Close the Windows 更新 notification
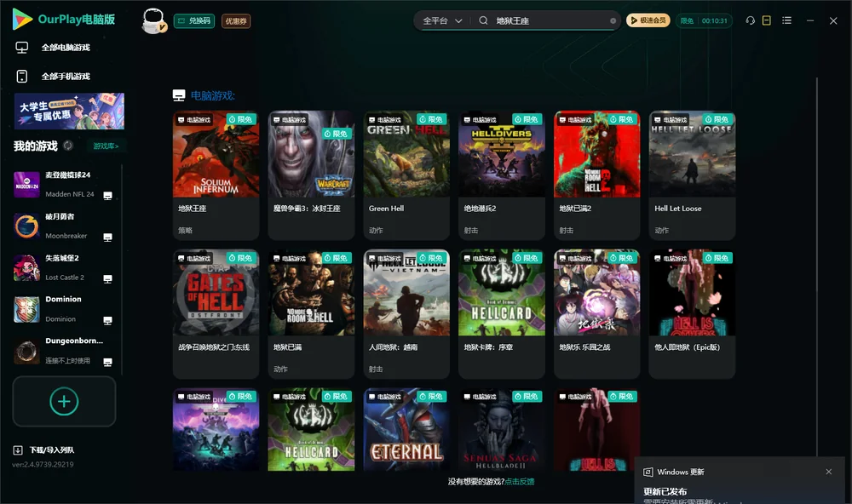Viewport: 852px width, 504px height. [x=829, y=472]
